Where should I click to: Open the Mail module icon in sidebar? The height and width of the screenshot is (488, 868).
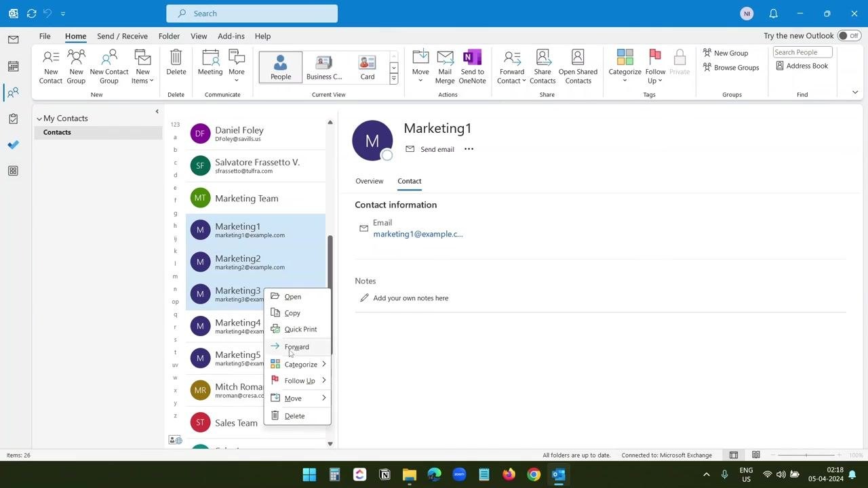tap(13, 39)
